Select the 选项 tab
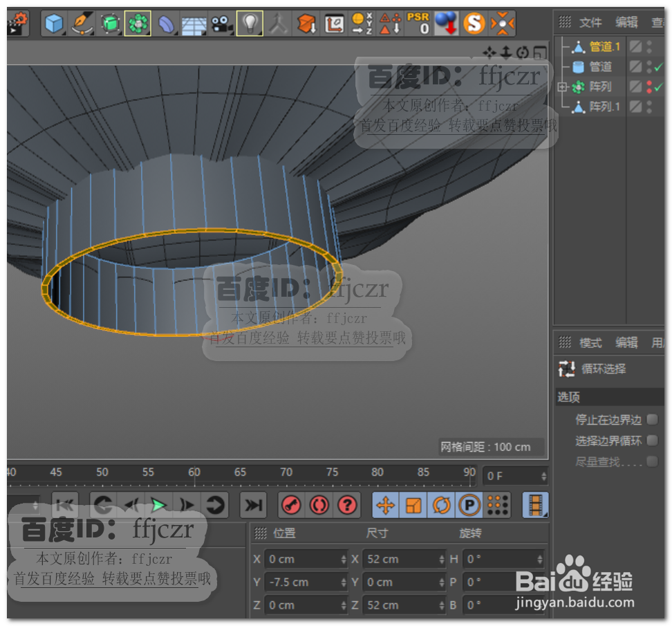672x626 pixels. click(568, 398)
